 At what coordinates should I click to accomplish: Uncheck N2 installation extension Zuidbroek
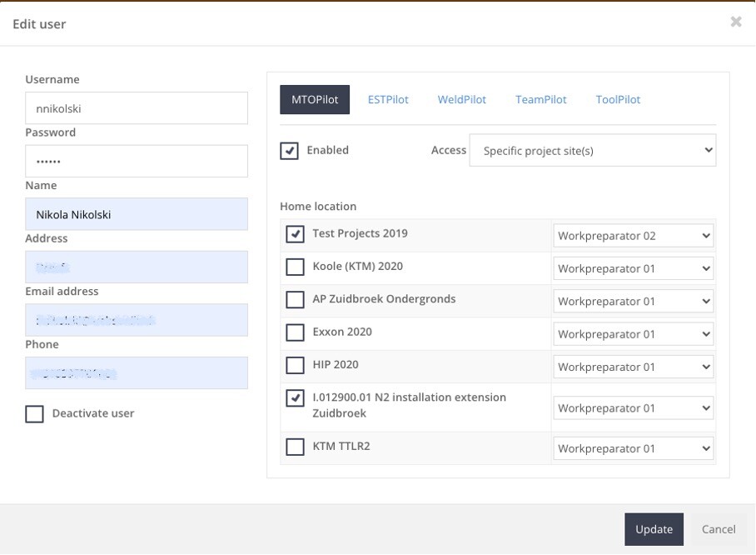[x=295, y=398]
